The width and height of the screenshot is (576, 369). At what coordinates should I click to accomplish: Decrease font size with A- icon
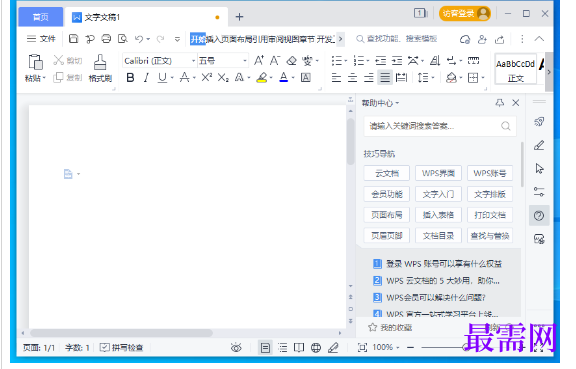pyautogui.click(x=275, y=60)
